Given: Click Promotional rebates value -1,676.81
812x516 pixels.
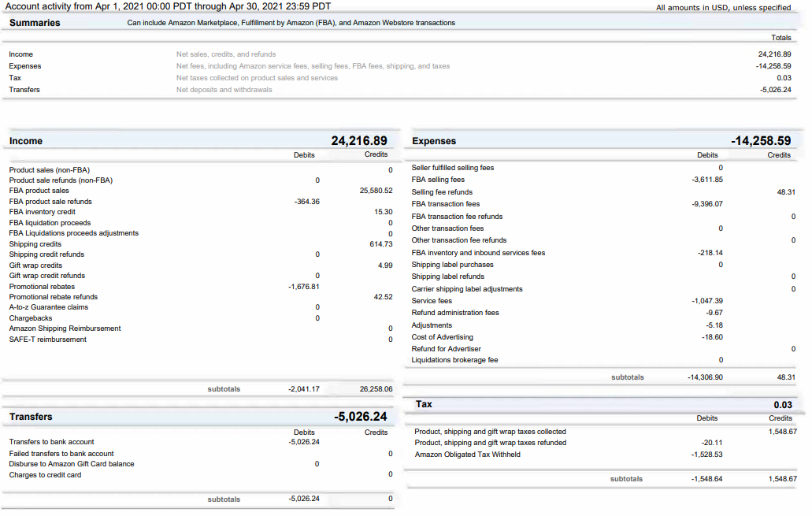Looking at the screenshot, I should click(304, 287).
